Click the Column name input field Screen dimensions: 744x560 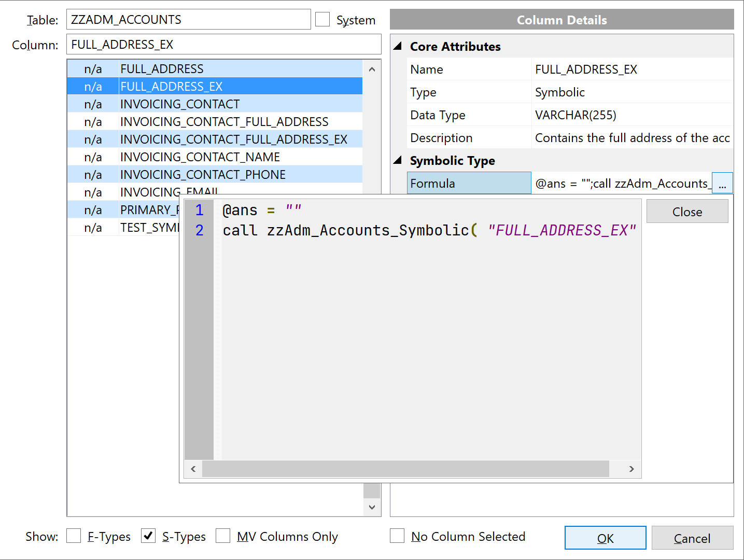coord(223,45)
